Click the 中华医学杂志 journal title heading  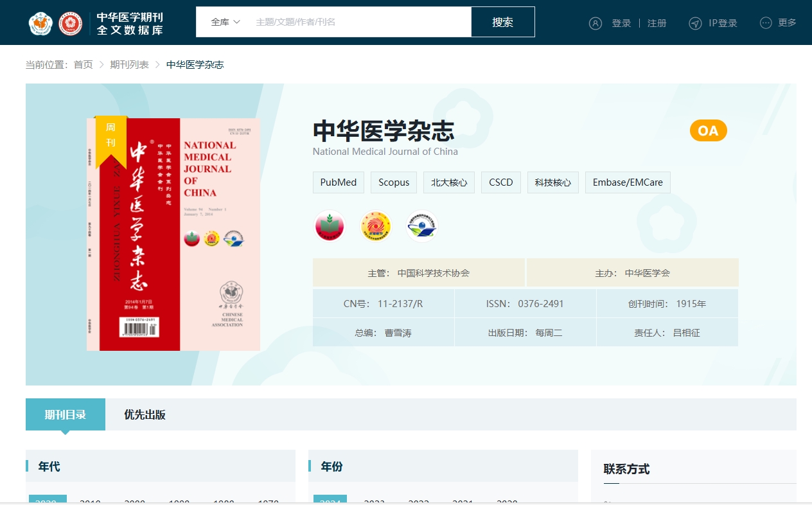pyautogui.click(x=384, y=130)
